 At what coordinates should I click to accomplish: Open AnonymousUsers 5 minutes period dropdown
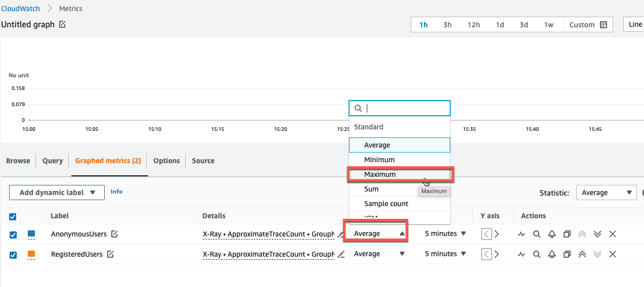445,233
